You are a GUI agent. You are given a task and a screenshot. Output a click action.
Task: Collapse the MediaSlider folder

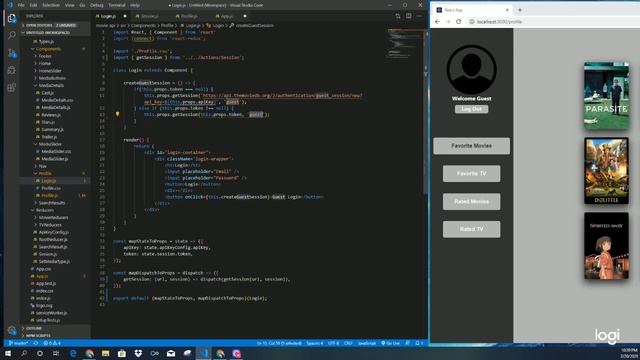tap(50, 144)
